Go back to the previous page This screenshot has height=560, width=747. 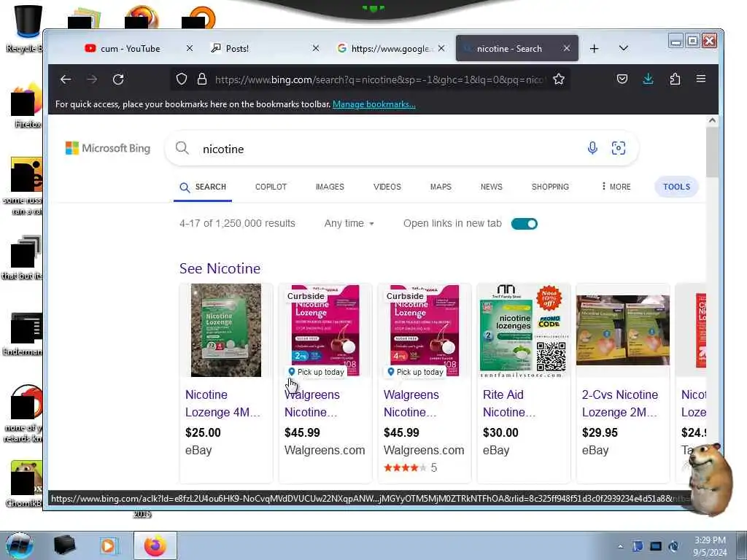point(66,79)
